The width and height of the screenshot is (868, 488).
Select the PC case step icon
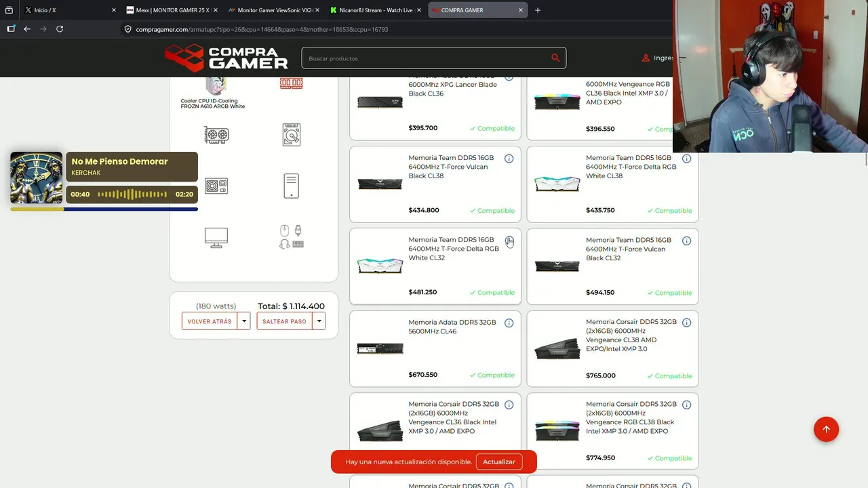pyautogui.click(x=291, y=186)
